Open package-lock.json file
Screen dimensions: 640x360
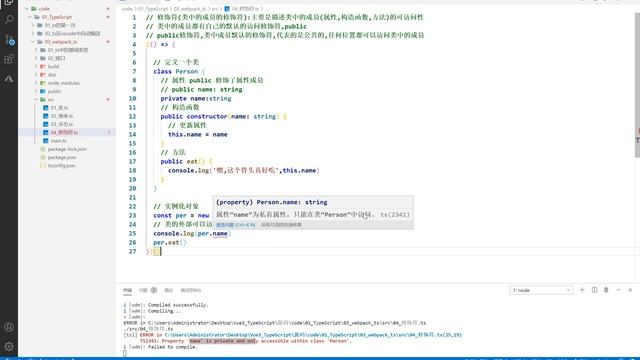(x=67, y=149)
